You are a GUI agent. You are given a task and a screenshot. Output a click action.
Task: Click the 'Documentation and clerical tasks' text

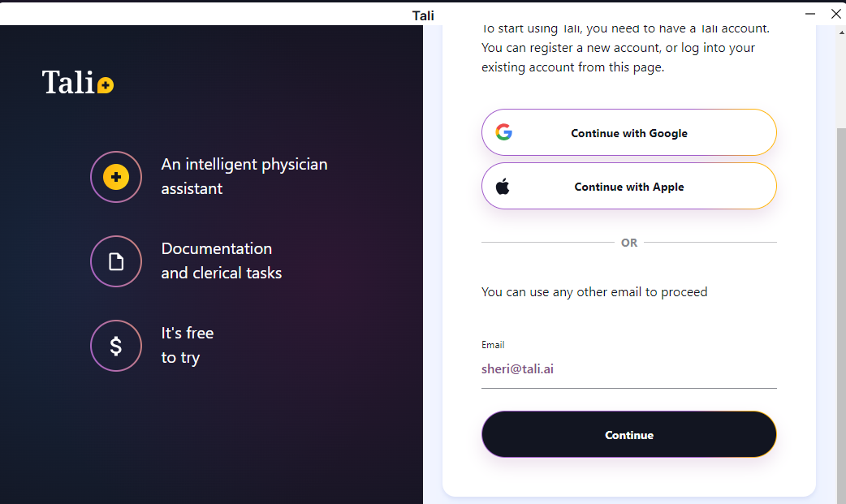pyautogui.click(x=221, y=261)
